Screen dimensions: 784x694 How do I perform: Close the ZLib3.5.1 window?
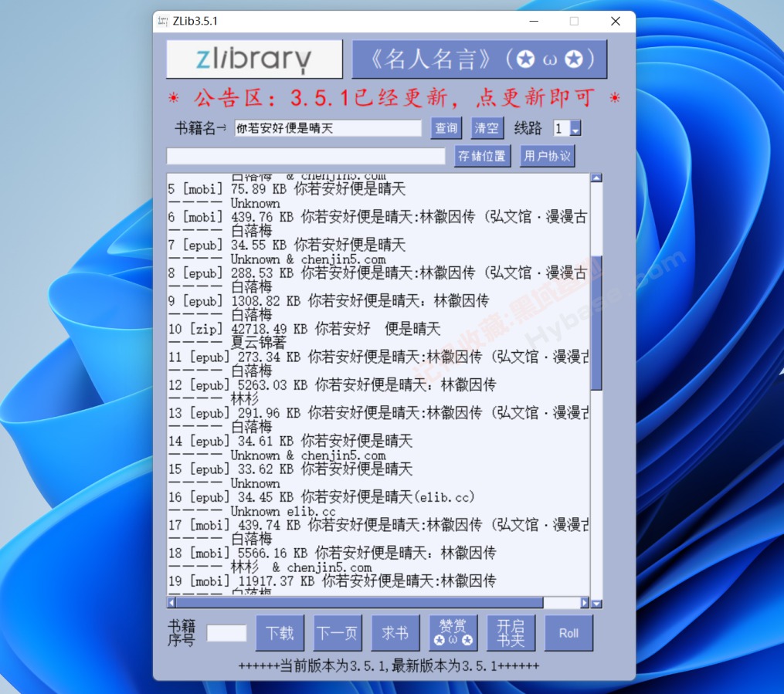tap(616, 21)
